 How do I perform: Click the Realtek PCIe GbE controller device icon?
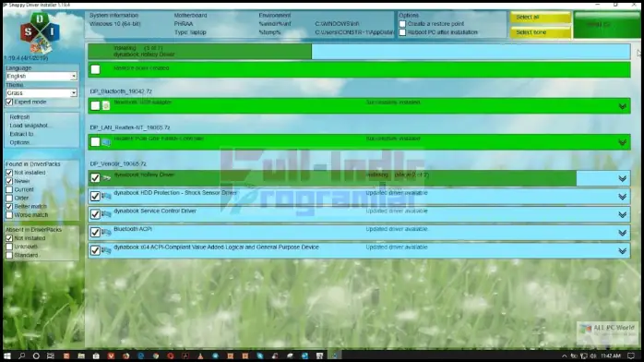pos(106,142)
